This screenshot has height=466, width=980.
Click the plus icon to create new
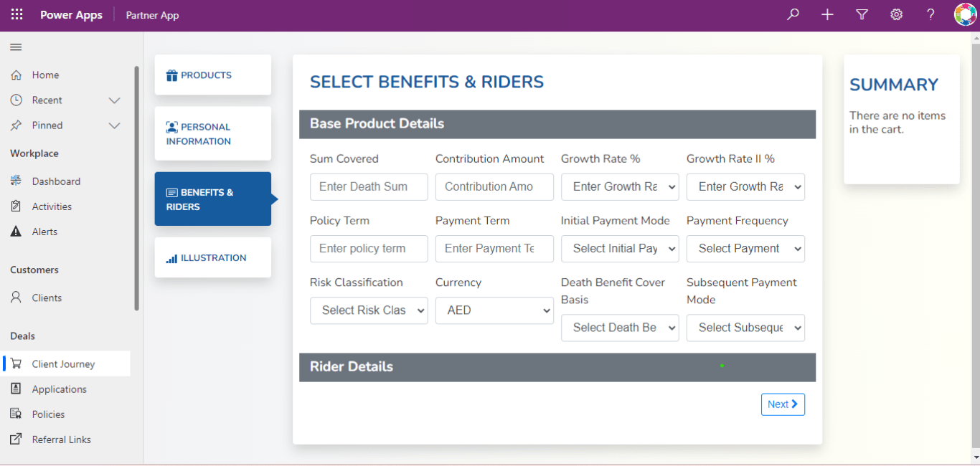click(x=827, y=14)
